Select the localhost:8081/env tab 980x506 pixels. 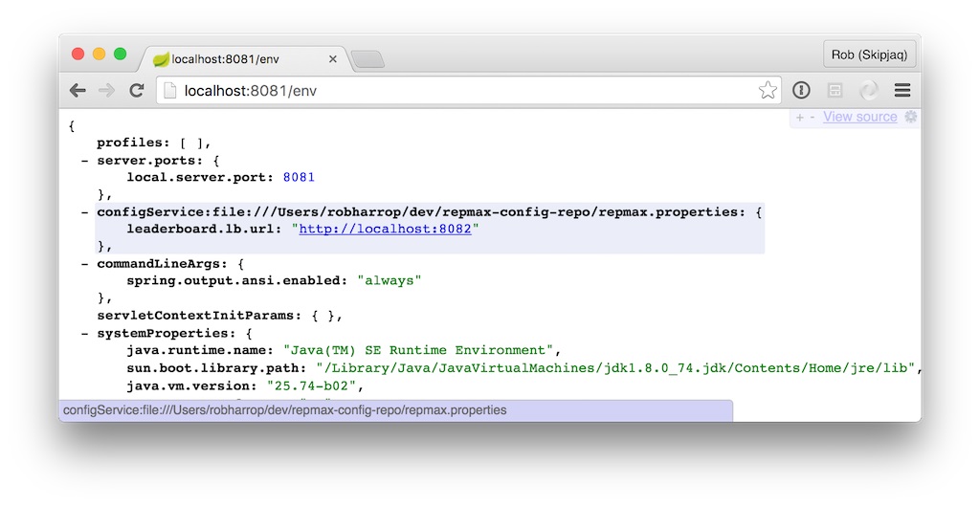click(x=244, y=58)
